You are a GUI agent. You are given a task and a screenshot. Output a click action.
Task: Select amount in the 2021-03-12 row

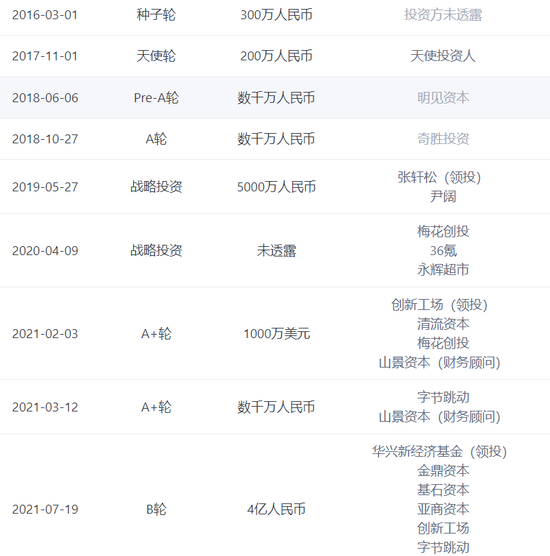pyautogui.click(x=276, y=407)
